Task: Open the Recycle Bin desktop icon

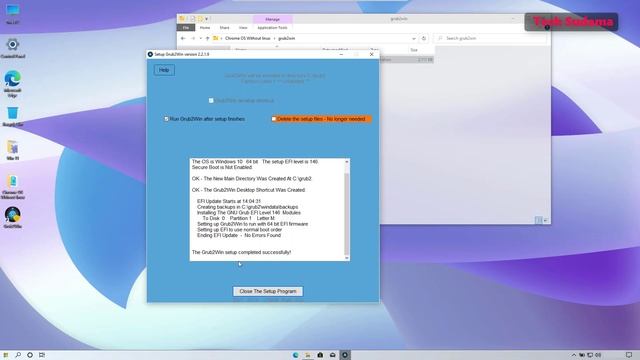Action: pos(13,116)
